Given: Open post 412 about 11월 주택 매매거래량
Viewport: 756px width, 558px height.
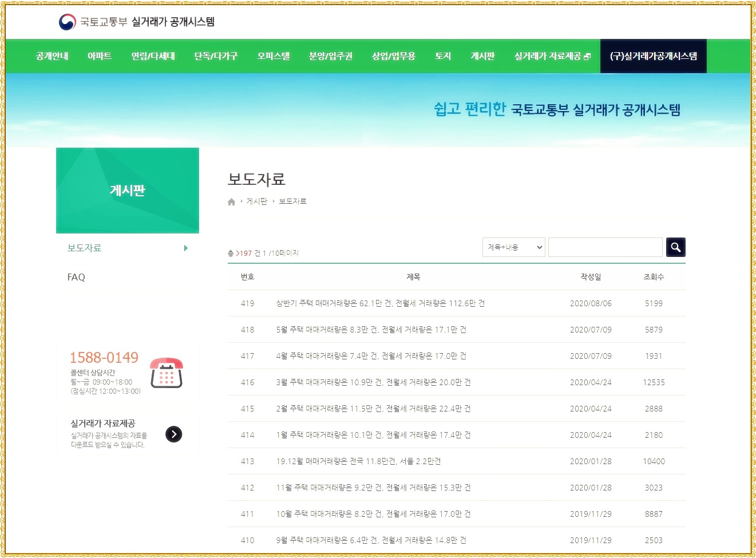Looking at the screenshot, I should (374, 488).
